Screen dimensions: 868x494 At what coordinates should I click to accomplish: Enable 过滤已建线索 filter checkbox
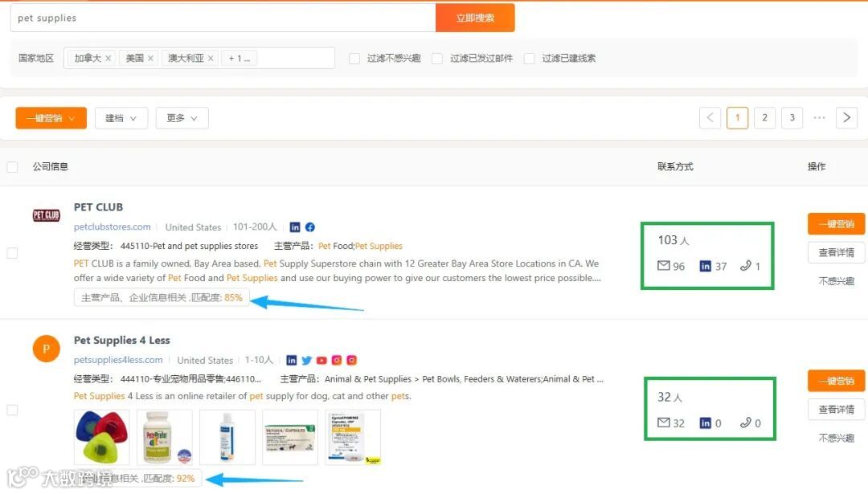click(x=529, y=58)
